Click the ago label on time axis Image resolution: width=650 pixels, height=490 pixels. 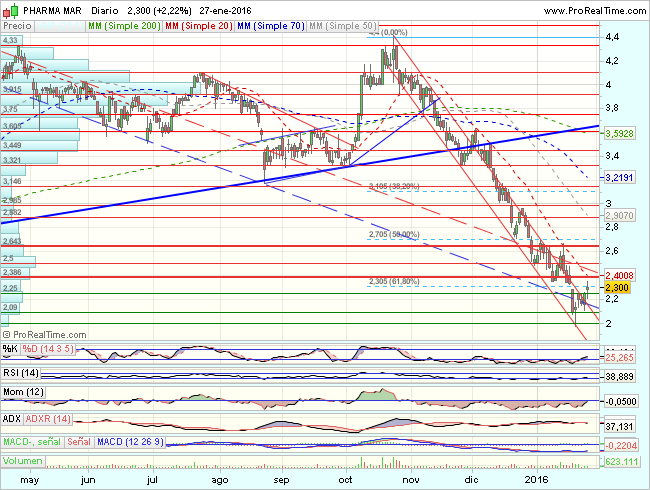click(220, 480)
